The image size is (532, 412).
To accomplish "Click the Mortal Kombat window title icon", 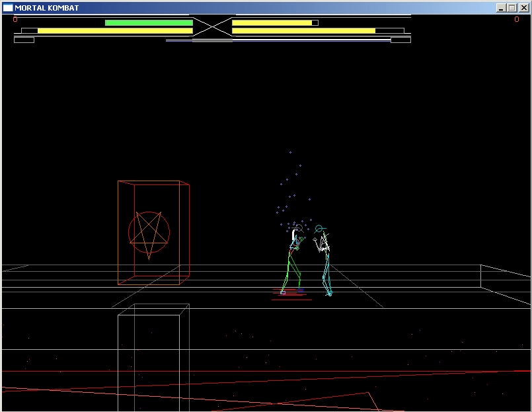I will point(8,8).
